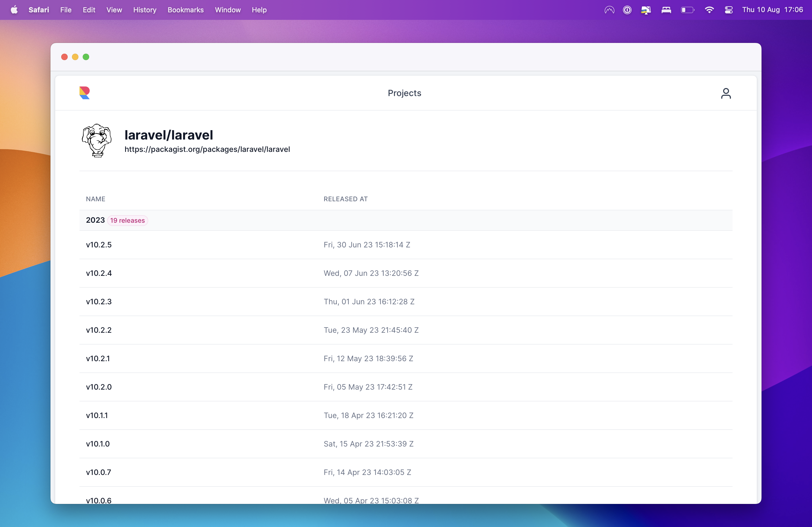
Task: Select release v10.1.0
Action: (x=97, y=444)
